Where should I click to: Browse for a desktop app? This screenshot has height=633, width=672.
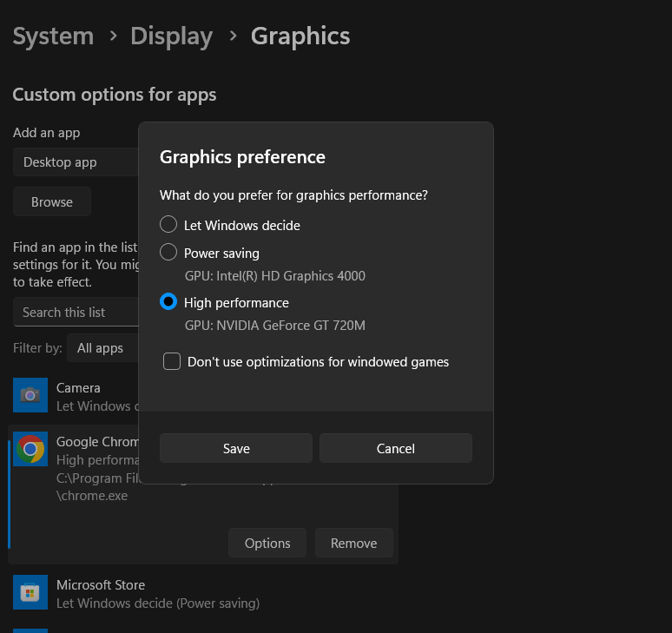click(52, 201)
